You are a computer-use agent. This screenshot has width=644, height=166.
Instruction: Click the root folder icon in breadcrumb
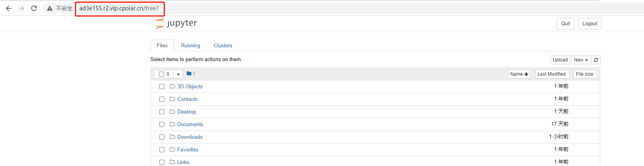click(x=189, y=74)
